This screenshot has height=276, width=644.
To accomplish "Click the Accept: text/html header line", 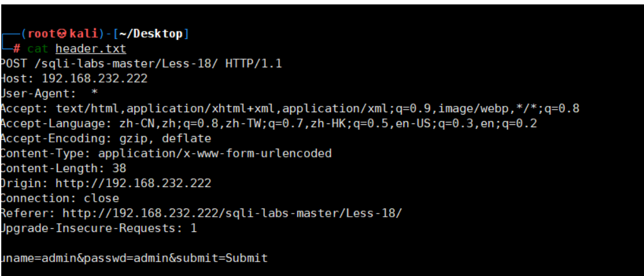I will pos(290,108).
